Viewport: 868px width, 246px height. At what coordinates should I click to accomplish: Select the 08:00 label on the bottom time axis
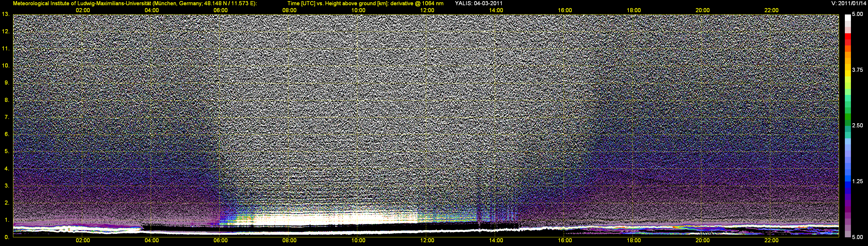(289, 241)
